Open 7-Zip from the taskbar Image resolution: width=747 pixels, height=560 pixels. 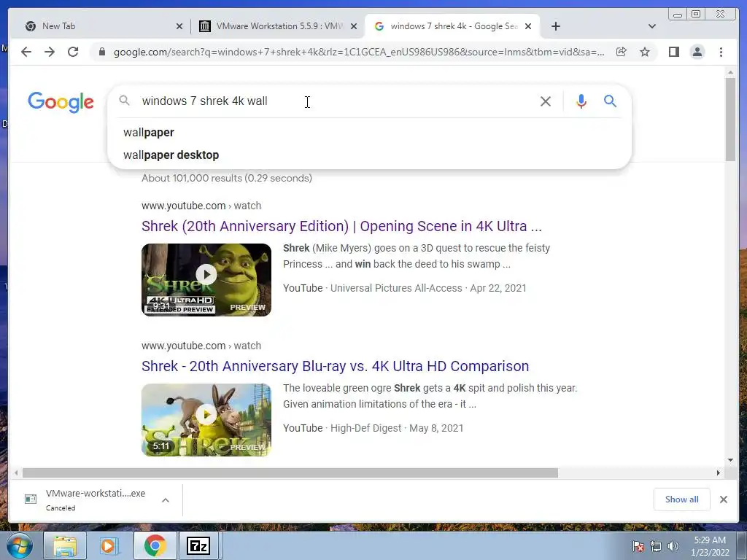(x=199, y=545)
